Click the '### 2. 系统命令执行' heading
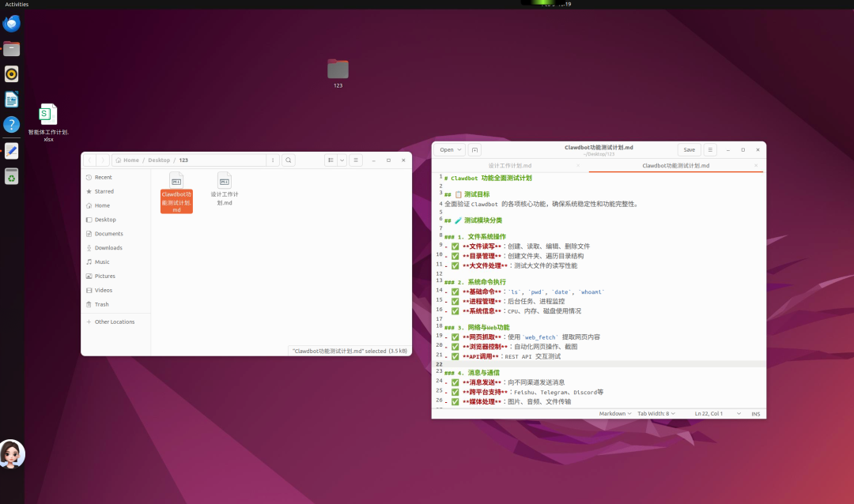The width and height of the screenshot is (854, 504). click(x=475, y=282)
